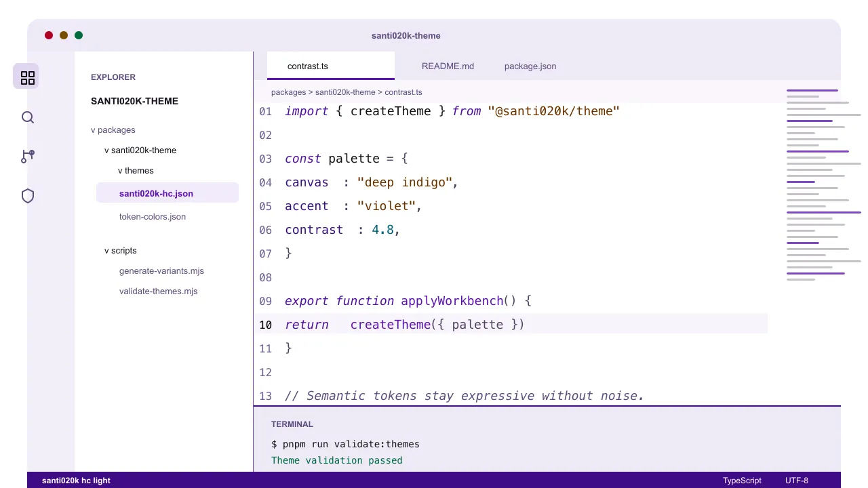Click the EXPLORER panel title
Screen dimensions: 868x488
coord(113,77)
